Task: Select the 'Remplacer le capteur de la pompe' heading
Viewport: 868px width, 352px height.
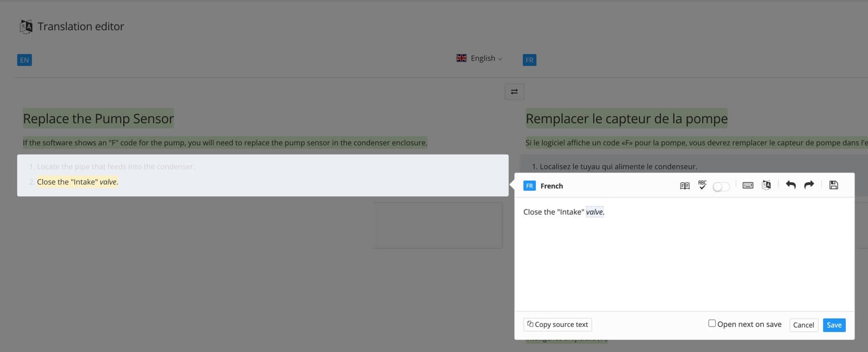Action: click(626, 119)
